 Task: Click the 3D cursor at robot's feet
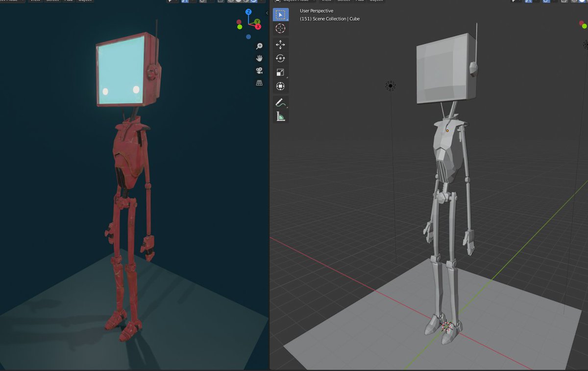pyautogui.click(x=446, y=326)
